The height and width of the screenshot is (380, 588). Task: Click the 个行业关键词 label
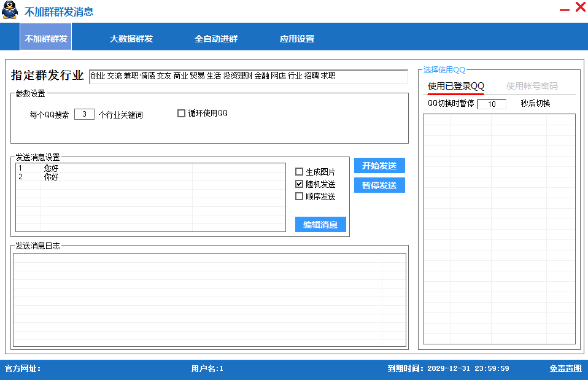click(x=121, y=115)
